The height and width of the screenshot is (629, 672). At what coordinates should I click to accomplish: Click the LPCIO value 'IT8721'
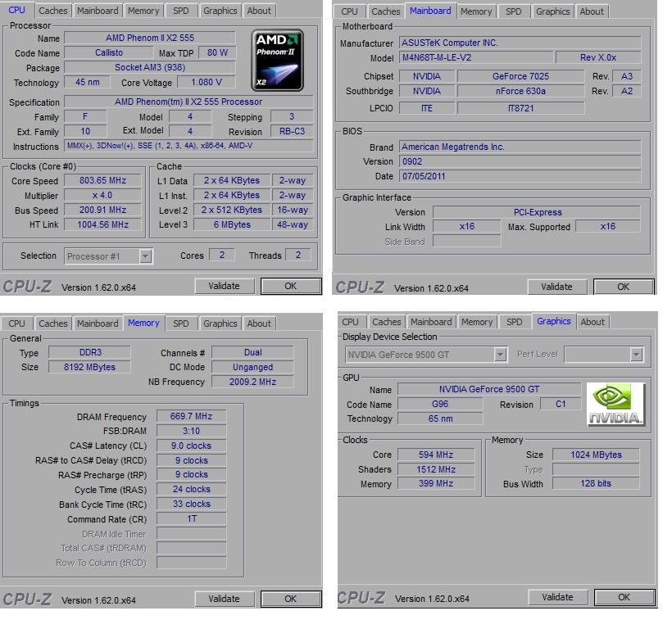pos(520,108)
